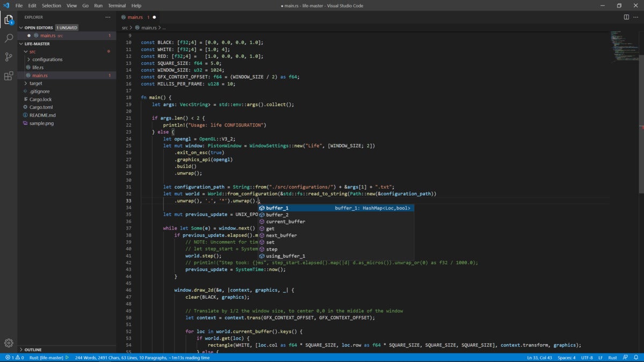Viewport: 644px width, 362px height.
Task: Open the editor More Actions ellipsis
Action: 636,17
